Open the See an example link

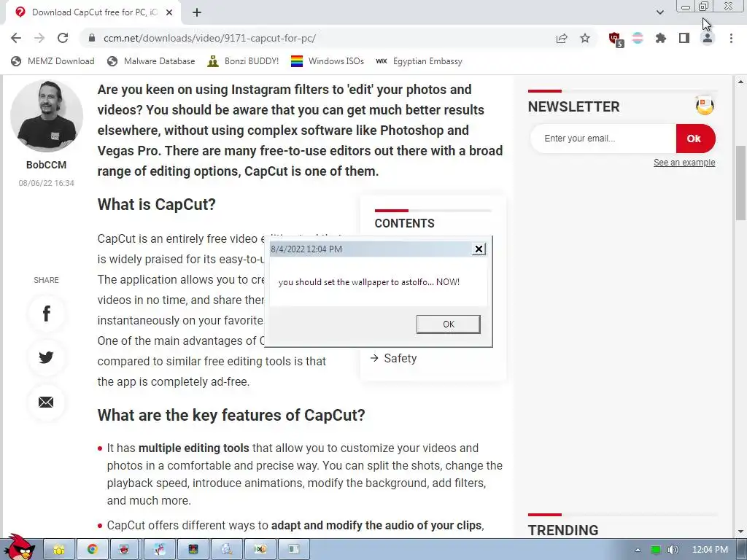coord(684,163)
